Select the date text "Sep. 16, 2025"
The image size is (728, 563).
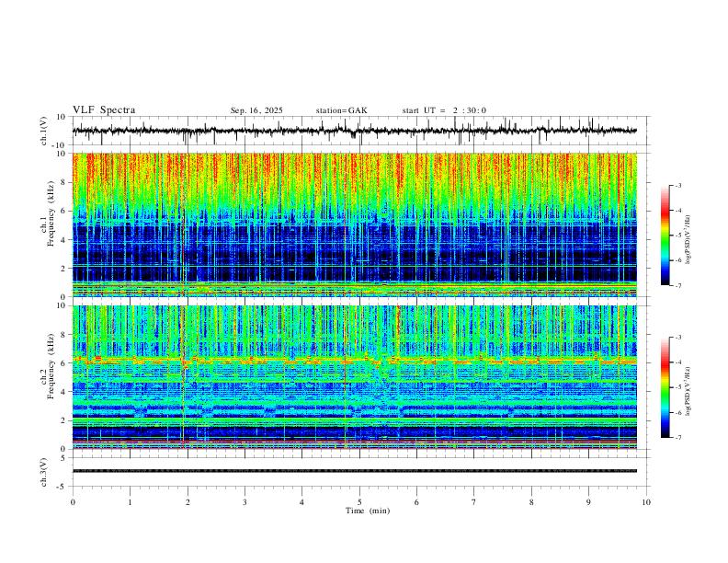(x=256, y=110)
